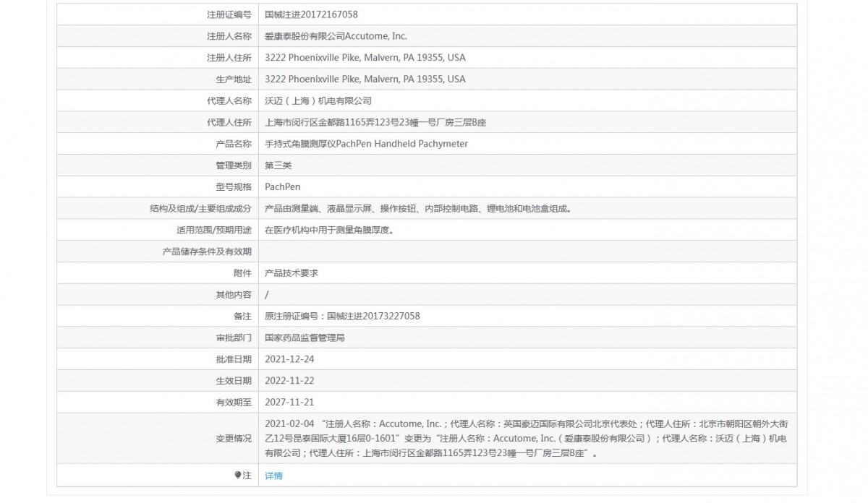The width and height of the screenshot is (868, 503).
Task: Click the 审批部门 row label
Action: click(x=234, y=338)
